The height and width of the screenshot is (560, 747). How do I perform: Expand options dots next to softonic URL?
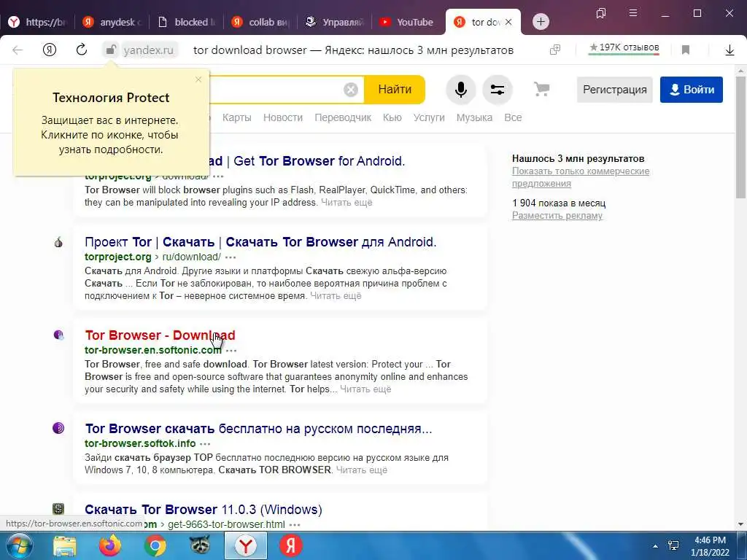(231, 351)
